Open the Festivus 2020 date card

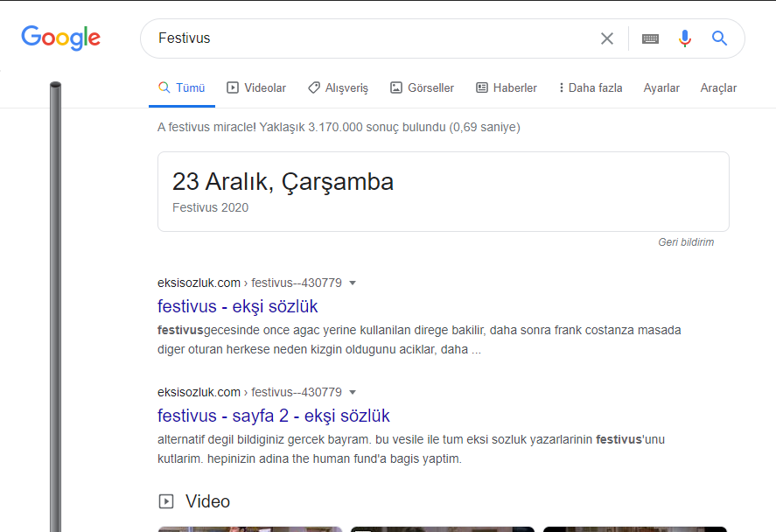pyautogui.click(x=443, y=191)
